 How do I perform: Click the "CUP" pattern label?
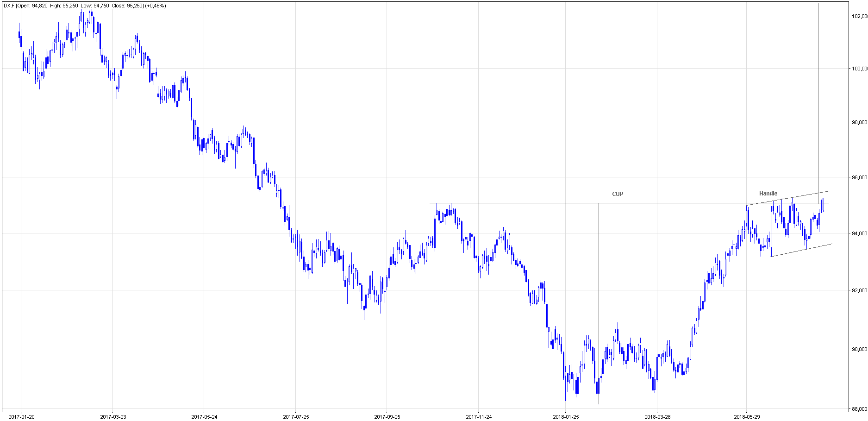click(x=618, y=194)
